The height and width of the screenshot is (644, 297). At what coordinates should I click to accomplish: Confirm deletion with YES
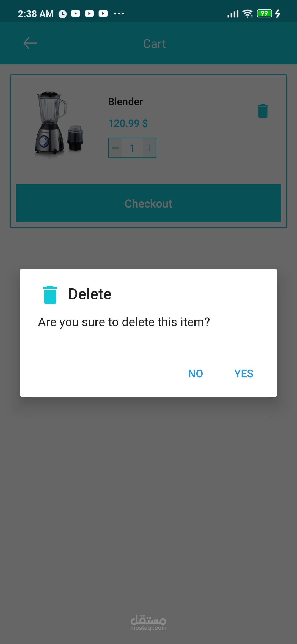244,374
